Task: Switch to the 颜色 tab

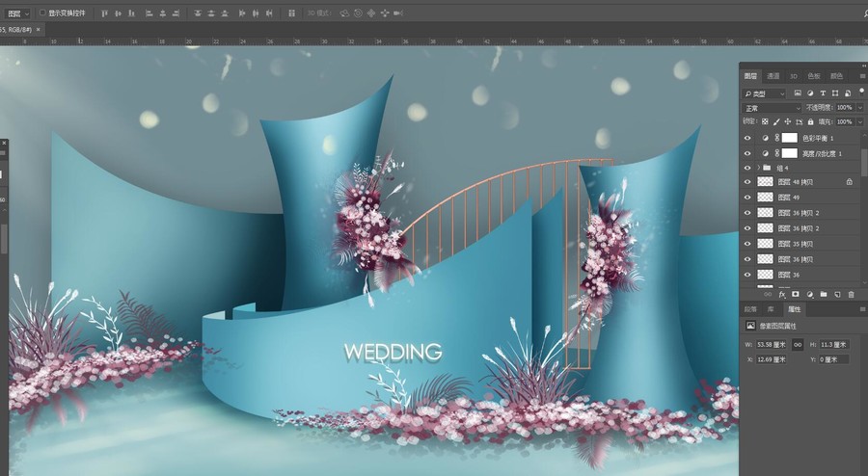Action: [x=836, y=76]
